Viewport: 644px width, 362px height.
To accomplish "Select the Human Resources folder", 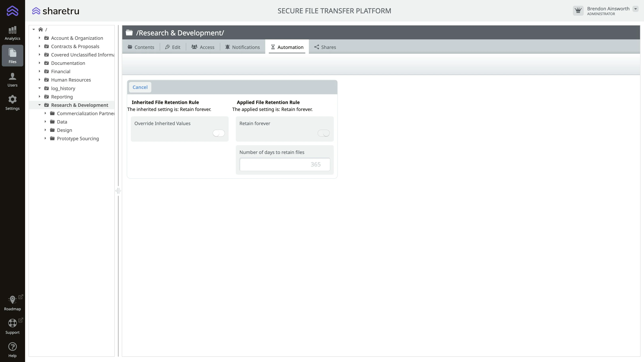I will [71, 80].
